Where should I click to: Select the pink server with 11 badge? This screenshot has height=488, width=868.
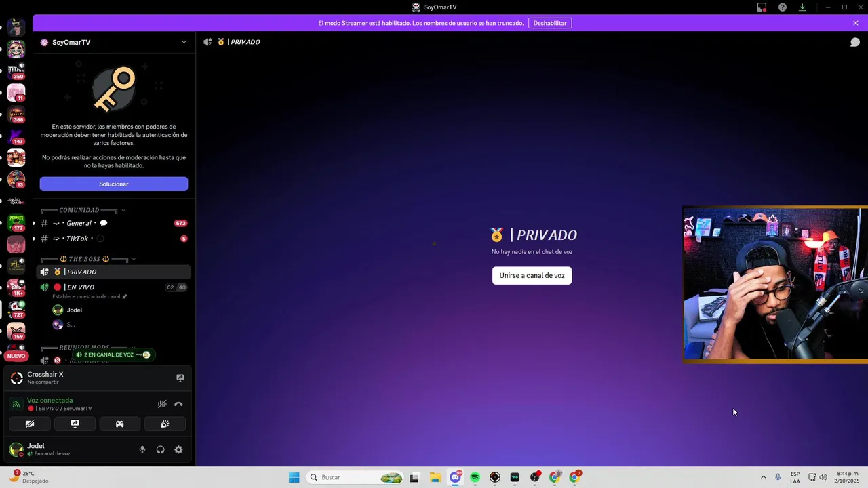coord(16,93)
